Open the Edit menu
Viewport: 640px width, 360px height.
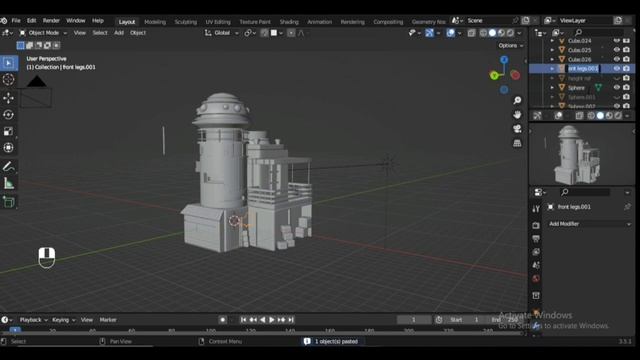pyautogui.click(x=31, y=20)
